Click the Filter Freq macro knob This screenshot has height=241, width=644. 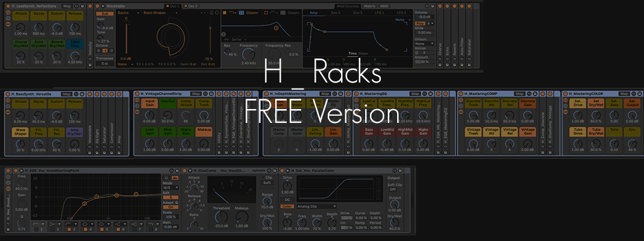pos(75,56)
